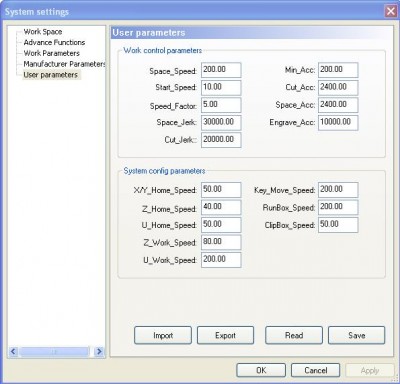Click the U_Work_Speed input field

tap(221, 260)
